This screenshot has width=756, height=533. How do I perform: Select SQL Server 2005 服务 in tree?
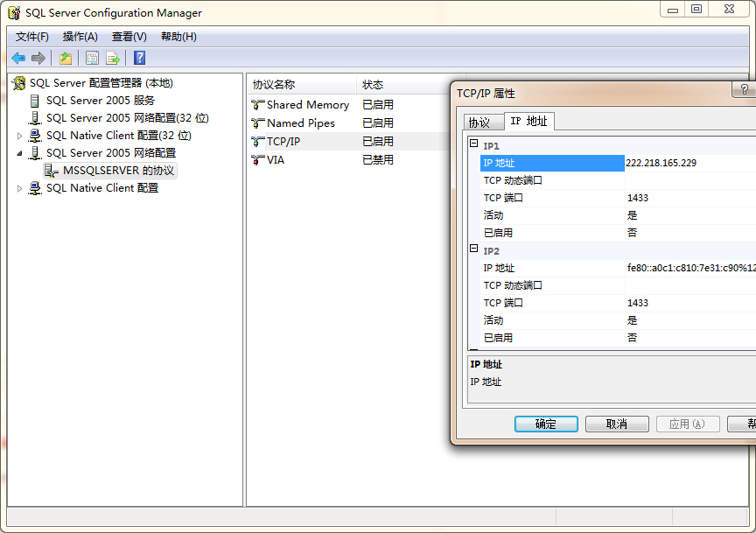click(101, 101)
